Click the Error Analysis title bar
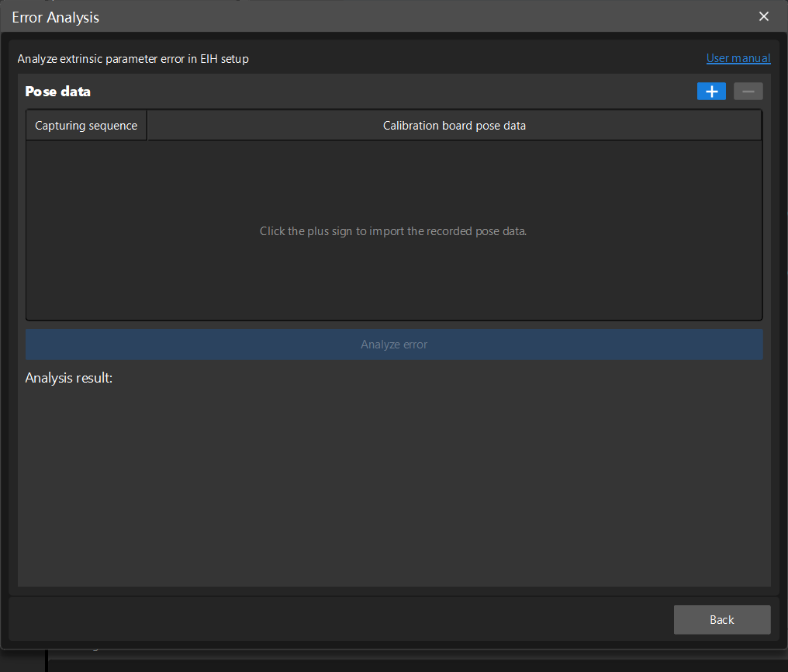The image size is (788, 672). point(55,16)
